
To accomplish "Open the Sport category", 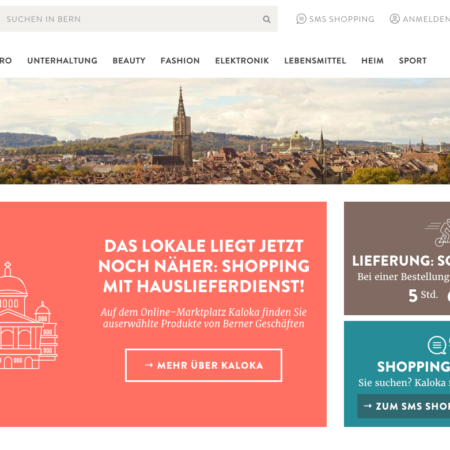I will point(413,61).
